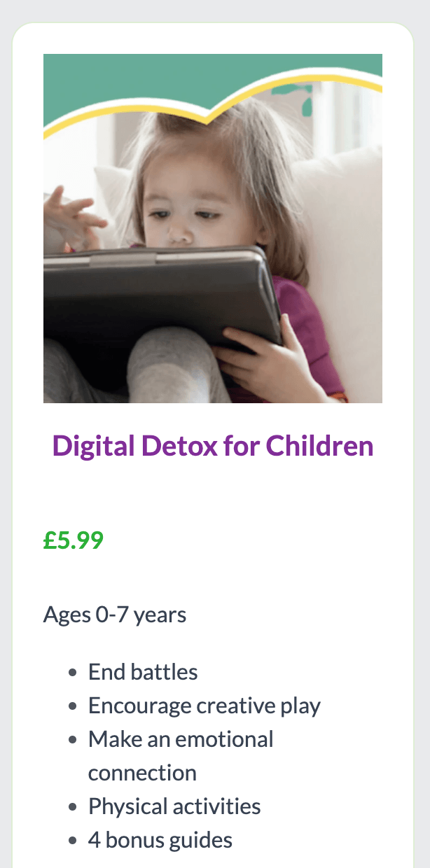Select the £5.99 price text
The image size is (430, 868).
click(x=74, y=540)
